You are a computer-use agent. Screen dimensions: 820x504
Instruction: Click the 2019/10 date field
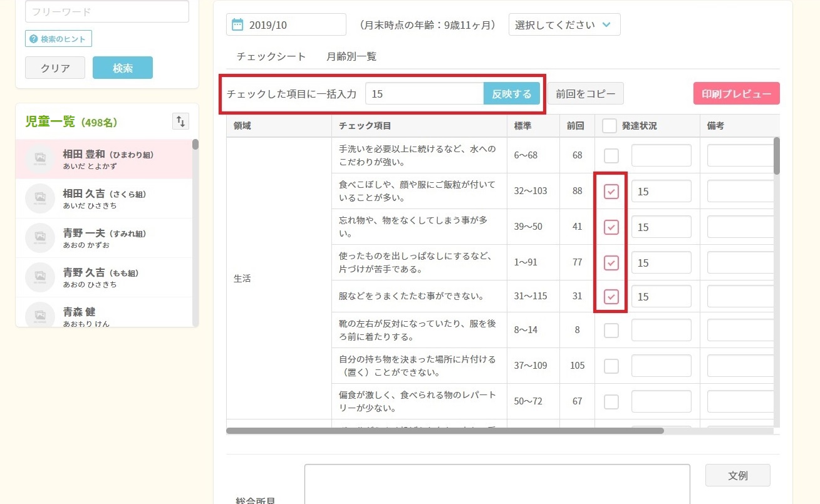point(286,25)
